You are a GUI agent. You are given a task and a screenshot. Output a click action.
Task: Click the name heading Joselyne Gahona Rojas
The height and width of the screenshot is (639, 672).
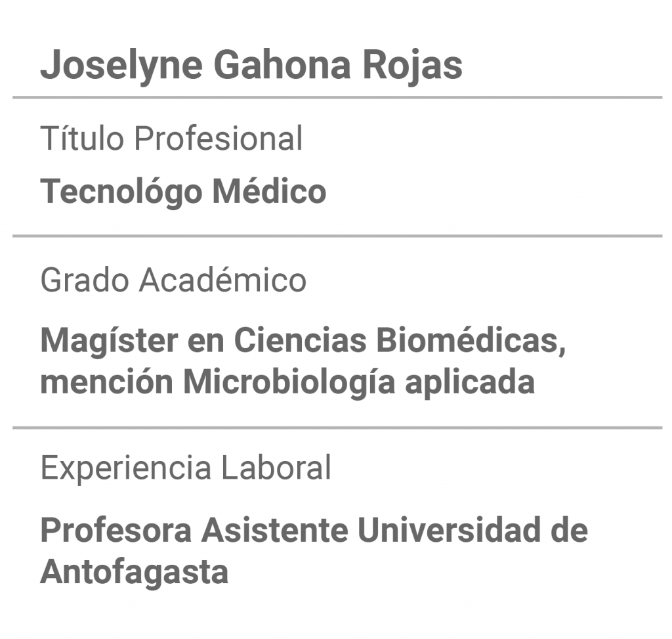251,66
